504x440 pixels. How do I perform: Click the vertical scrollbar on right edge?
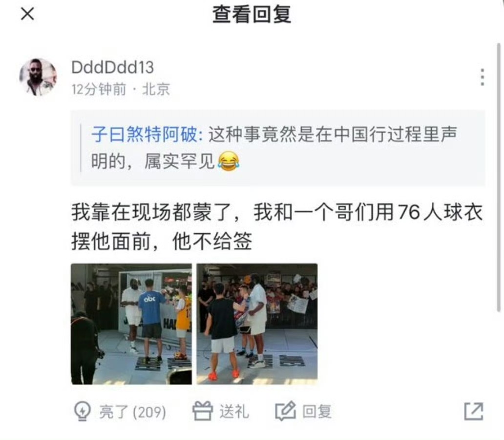[499, 177]
